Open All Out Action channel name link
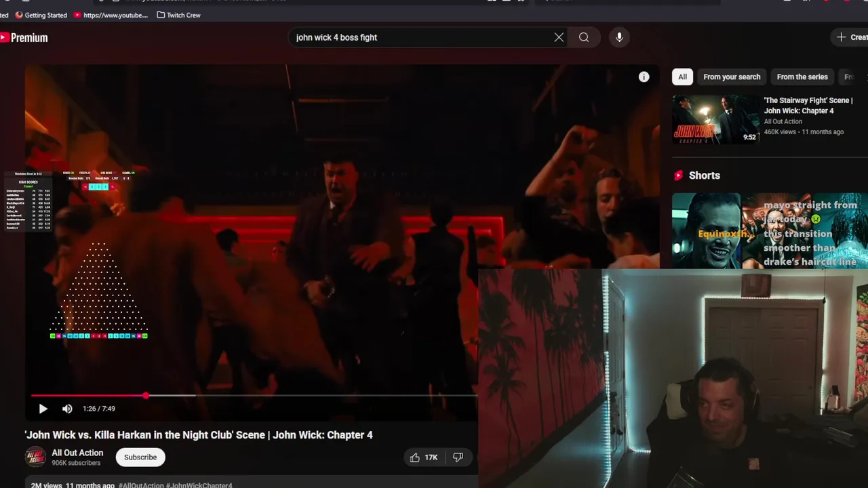The image size is (868, 488). [x=77, y=453]
